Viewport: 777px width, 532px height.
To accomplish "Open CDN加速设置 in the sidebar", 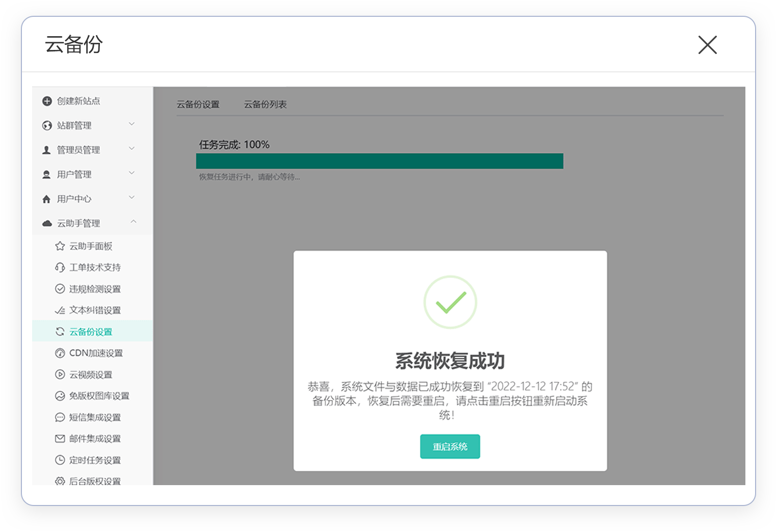I will [96, 353].
